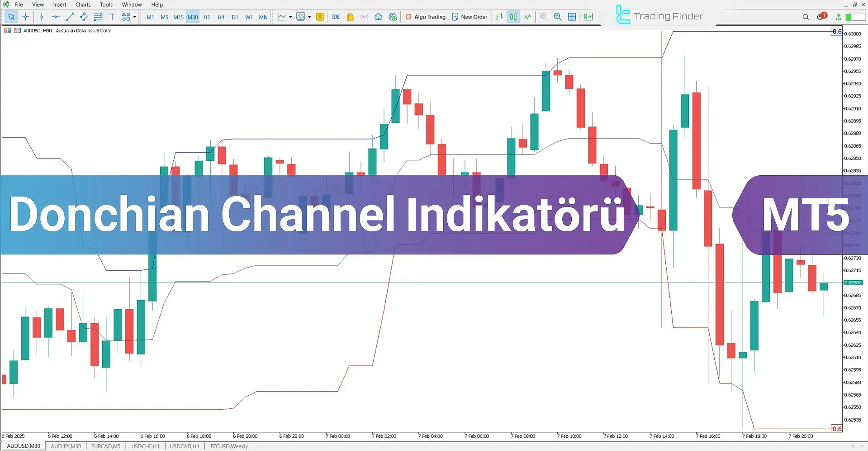Select the Horizontal Line tool
This screenshot has height=451, width=868.
56,17
